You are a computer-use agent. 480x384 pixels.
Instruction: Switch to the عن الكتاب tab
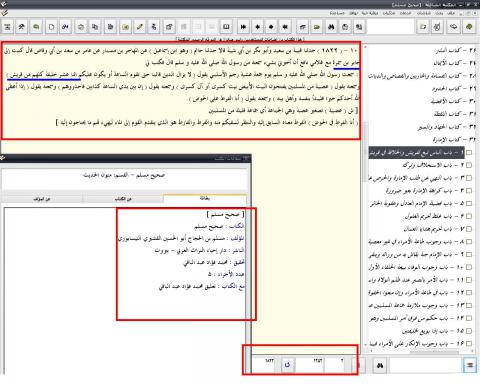pos(123,199)
